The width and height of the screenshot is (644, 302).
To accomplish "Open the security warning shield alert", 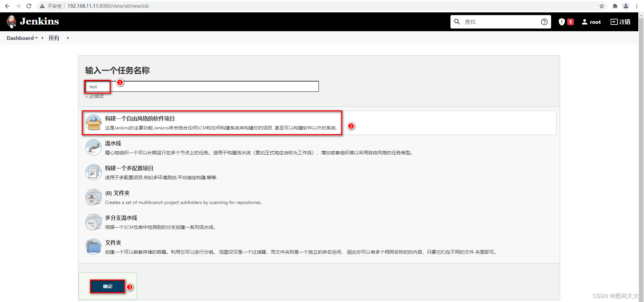I will tap(566, 22).
